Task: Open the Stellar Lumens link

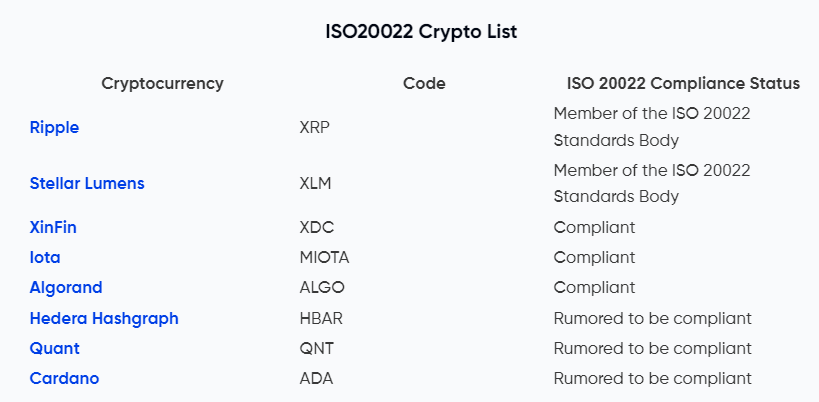Action: [x=87, y=183]
